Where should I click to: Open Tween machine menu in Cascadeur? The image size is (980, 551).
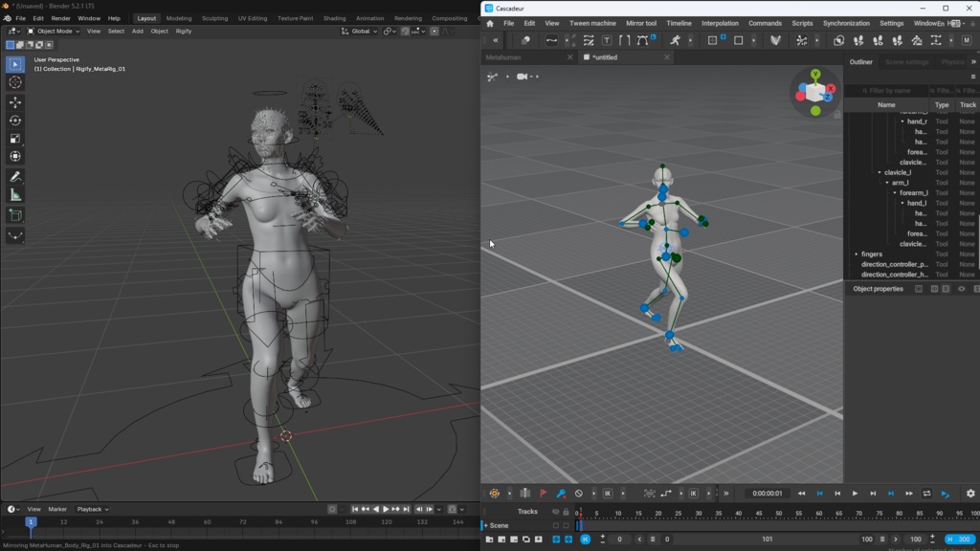tap(592, 23)
